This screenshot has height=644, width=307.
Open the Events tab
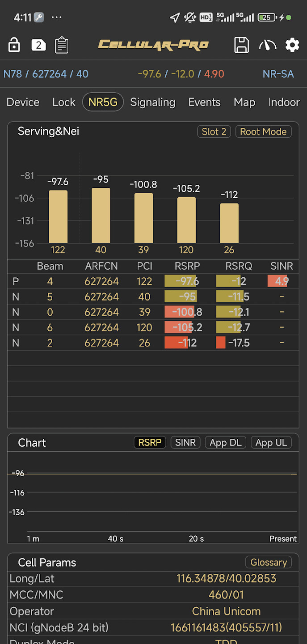[x=204, y=102]
